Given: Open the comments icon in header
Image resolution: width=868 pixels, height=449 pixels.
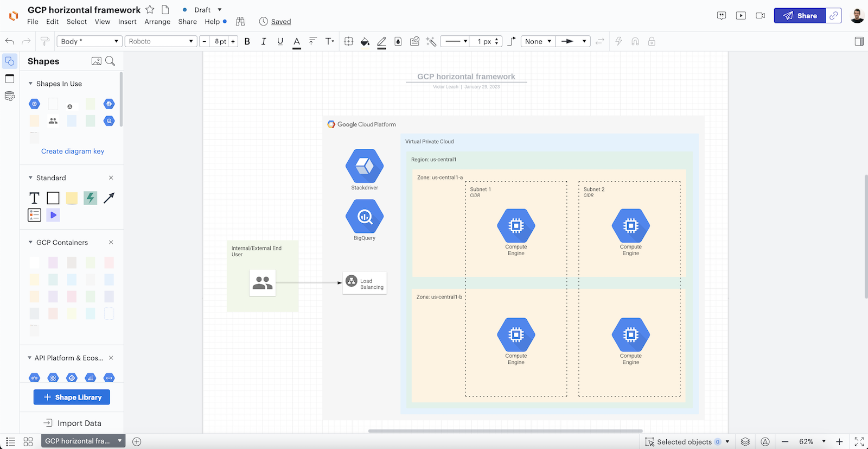Looking at the screenshot, I should (x=722, y=16).
